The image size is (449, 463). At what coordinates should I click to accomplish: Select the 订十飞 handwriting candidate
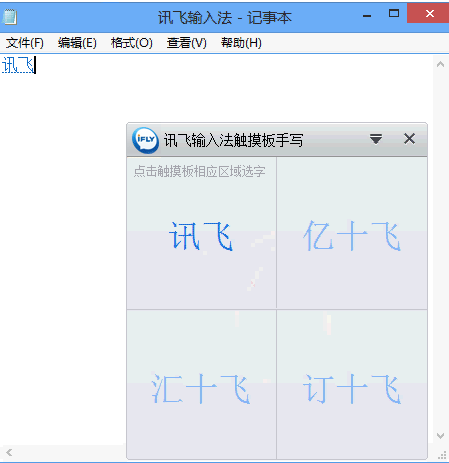point(352,385)
